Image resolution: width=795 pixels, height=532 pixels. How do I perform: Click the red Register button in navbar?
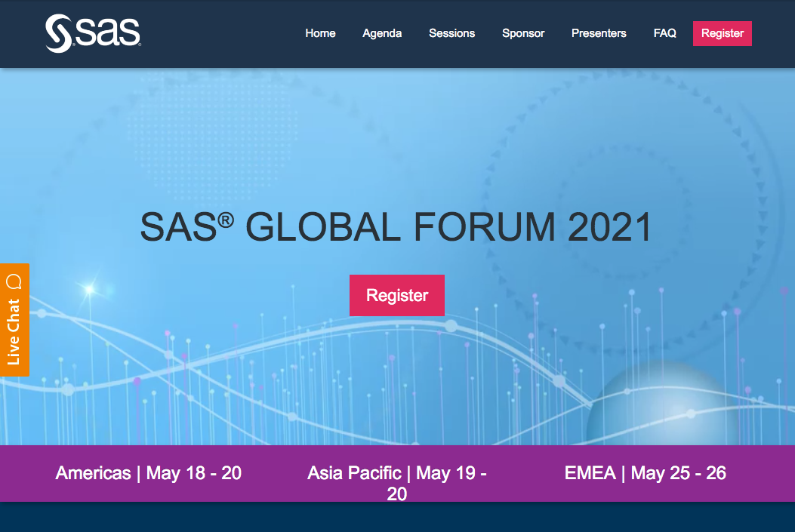722,33
